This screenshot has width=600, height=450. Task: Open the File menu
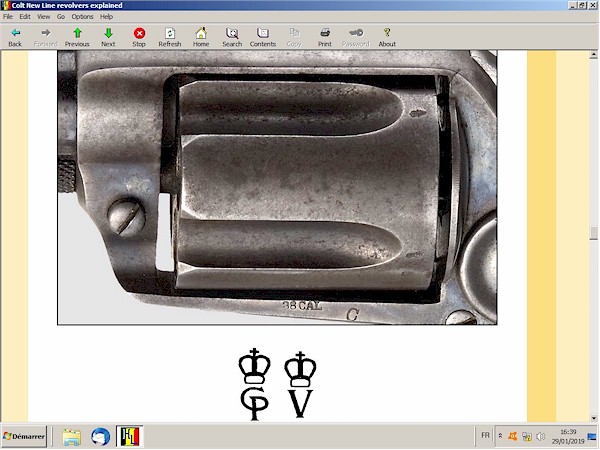pyautogui.click(x=8, y=16)
